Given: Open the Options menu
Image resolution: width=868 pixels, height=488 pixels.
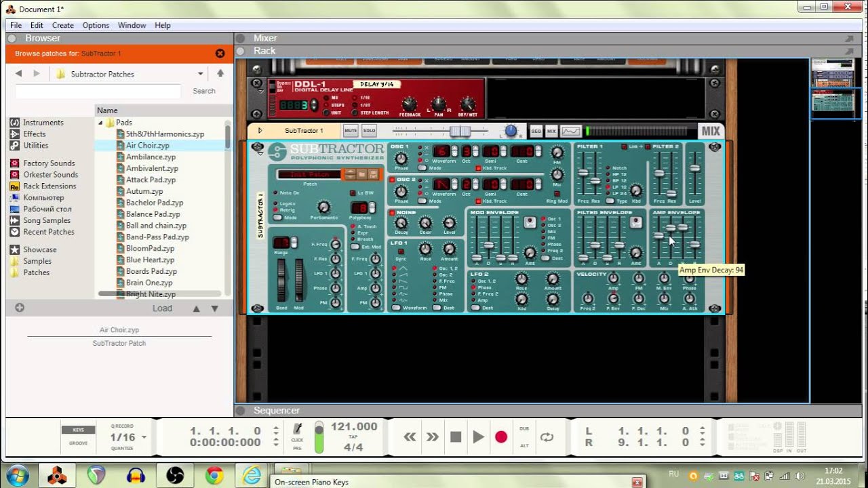Looking at the screenshot, I should point(96,25).
